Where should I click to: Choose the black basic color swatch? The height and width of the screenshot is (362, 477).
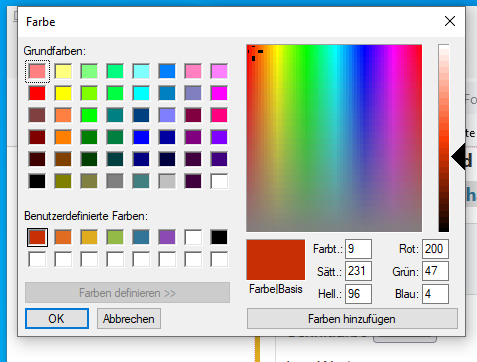[37, 181]
